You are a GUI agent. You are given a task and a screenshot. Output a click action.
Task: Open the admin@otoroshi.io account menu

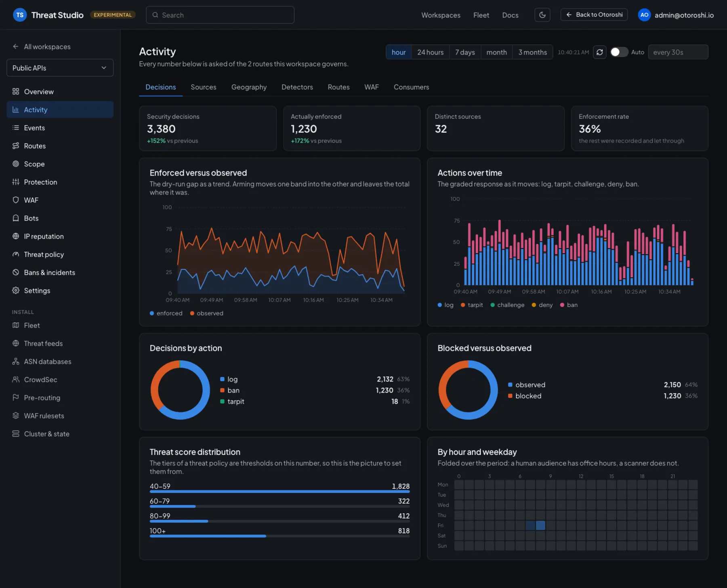coord(676,15)
